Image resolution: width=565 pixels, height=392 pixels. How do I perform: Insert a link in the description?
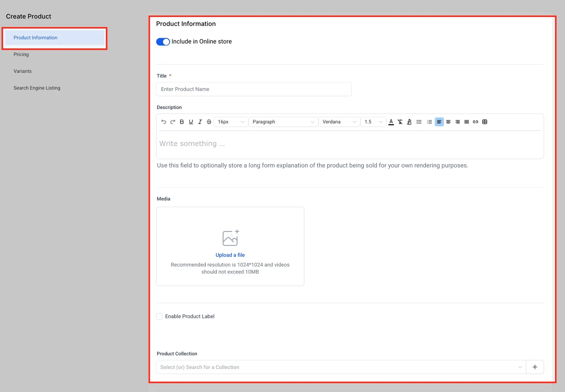tap(476, 122)
